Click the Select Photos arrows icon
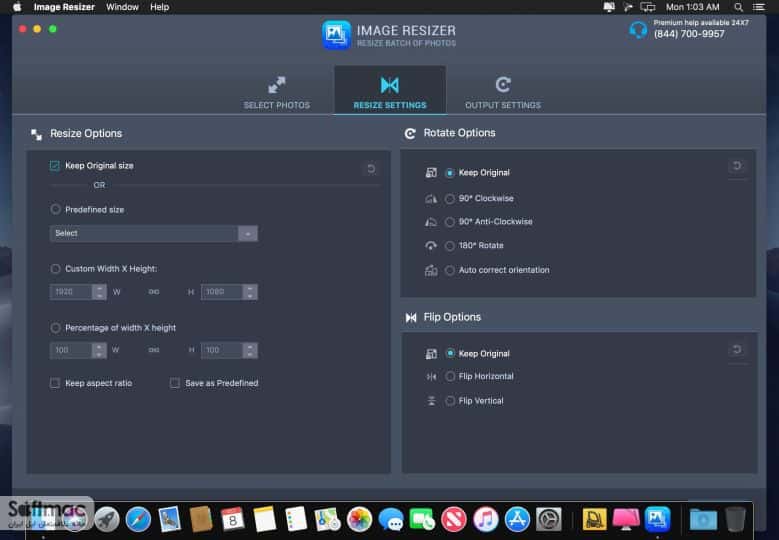This screenshot has height=540, width=779. click(x=277, y=85)
